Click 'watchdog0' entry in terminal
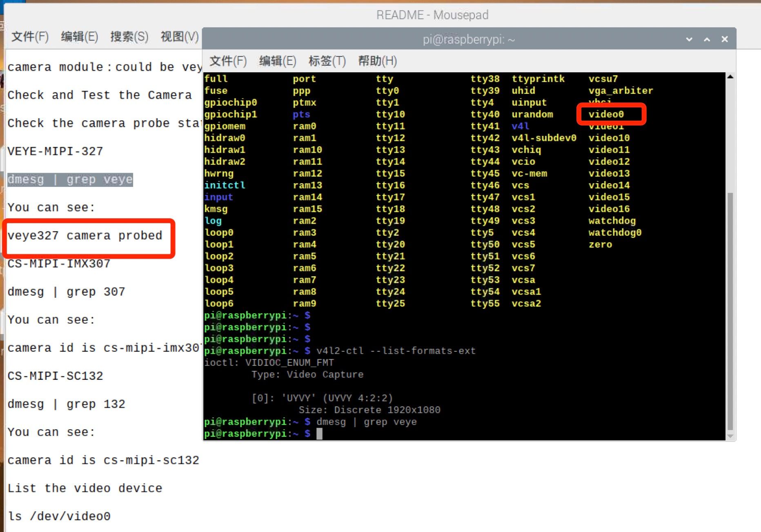Viewport: 761px width, 532px height. [615, 233]
